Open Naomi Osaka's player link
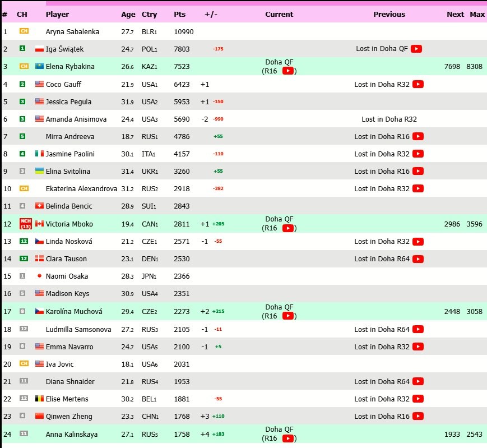The height and width of the screenshot is (448, 487). 67,276
